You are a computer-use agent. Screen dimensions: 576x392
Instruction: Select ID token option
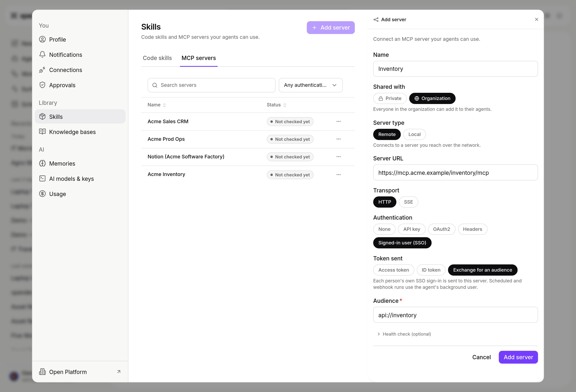pos(431,270)
